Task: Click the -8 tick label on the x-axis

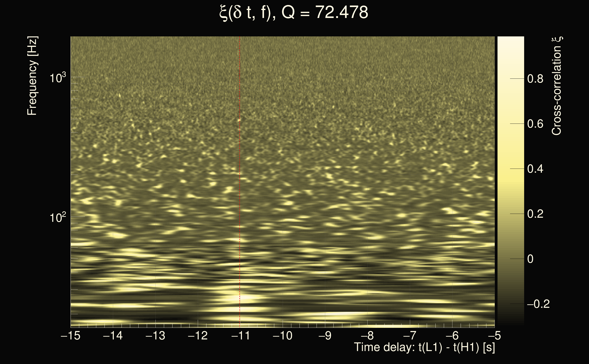Action: point(368,336)
